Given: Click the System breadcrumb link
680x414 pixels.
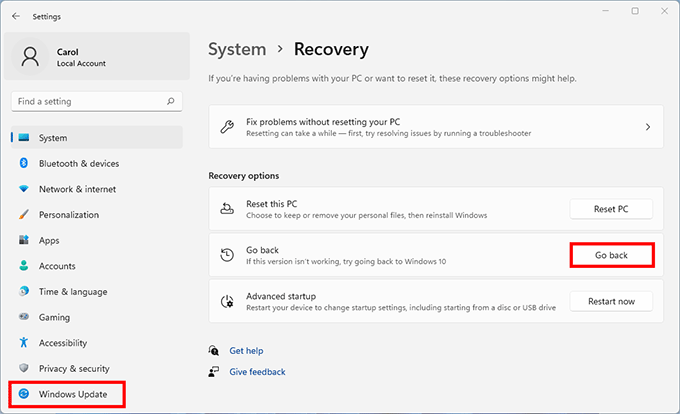Looking at the screenshot, I should [237, 49].
